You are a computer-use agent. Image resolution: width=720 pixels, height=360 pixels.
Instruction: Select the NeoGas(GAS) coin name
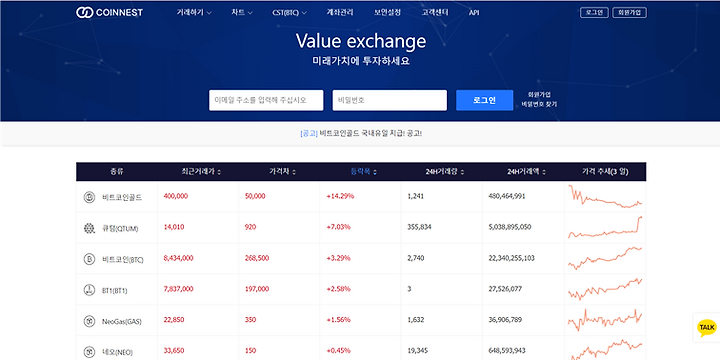(122, 321)
